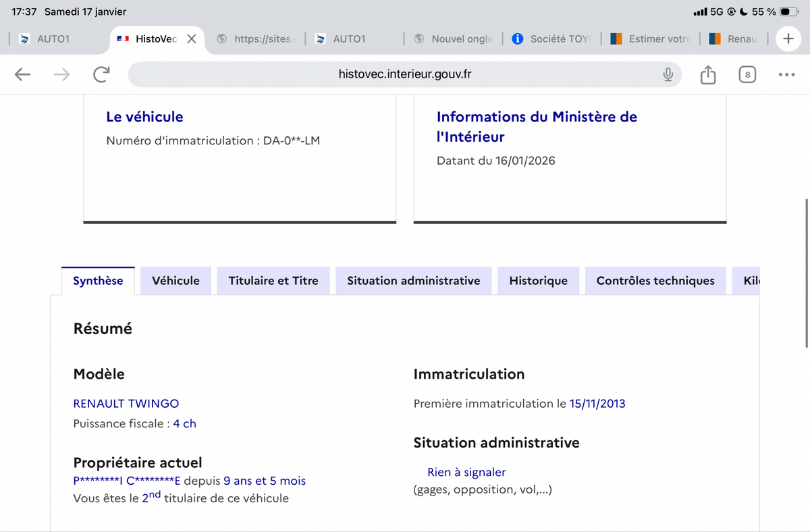Open a new tab with plus button
Screen dimensions: 810x532
pyautogui.click(x=788, y=38)
